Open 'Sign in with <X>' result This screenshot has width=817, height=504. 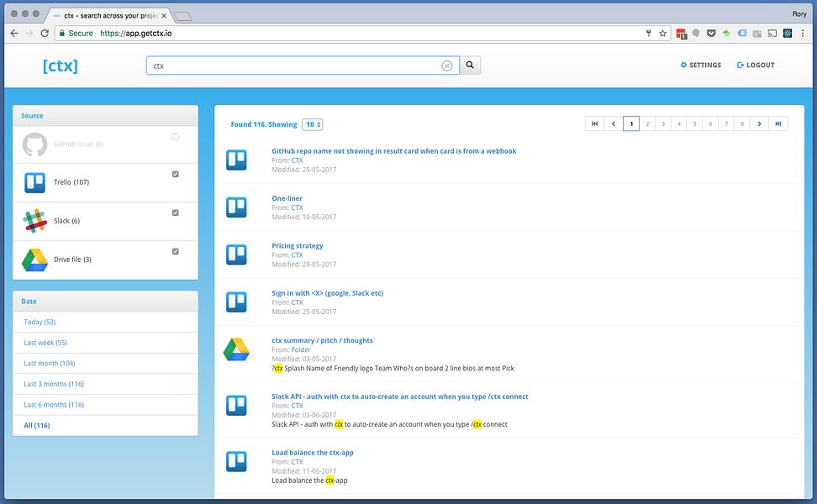(x=327, y=293)
